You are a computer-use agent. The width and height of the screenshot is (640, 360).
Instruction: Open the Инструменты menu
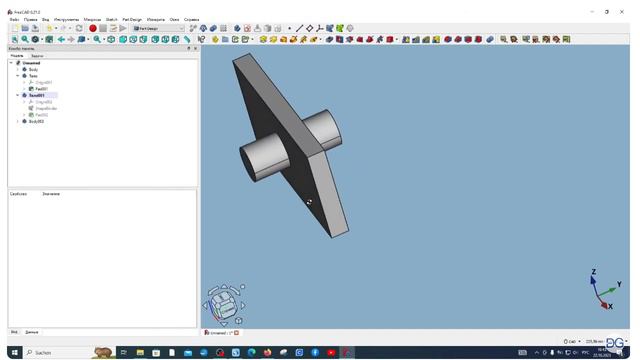(x=67, y=19)
